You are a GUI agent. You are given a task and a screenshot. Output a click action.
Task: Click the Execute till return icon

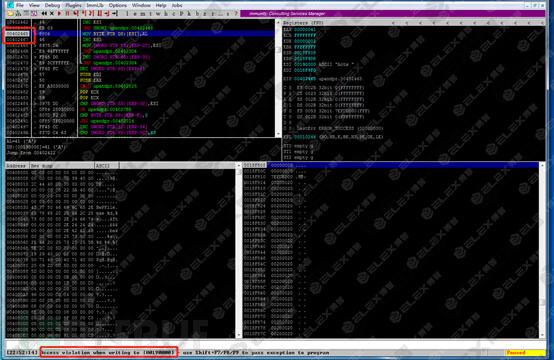click(x=107, y=14)
